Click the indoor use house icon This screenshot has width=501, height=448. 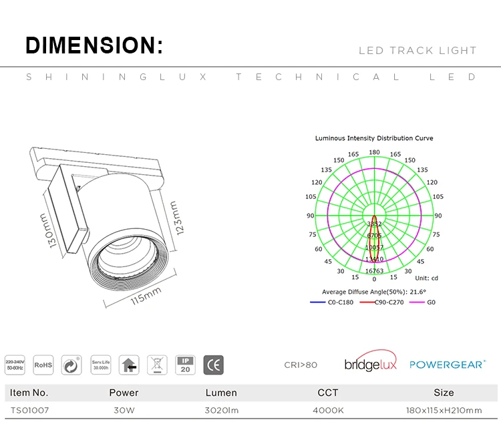pyautogui.click(x=129, y=365)
